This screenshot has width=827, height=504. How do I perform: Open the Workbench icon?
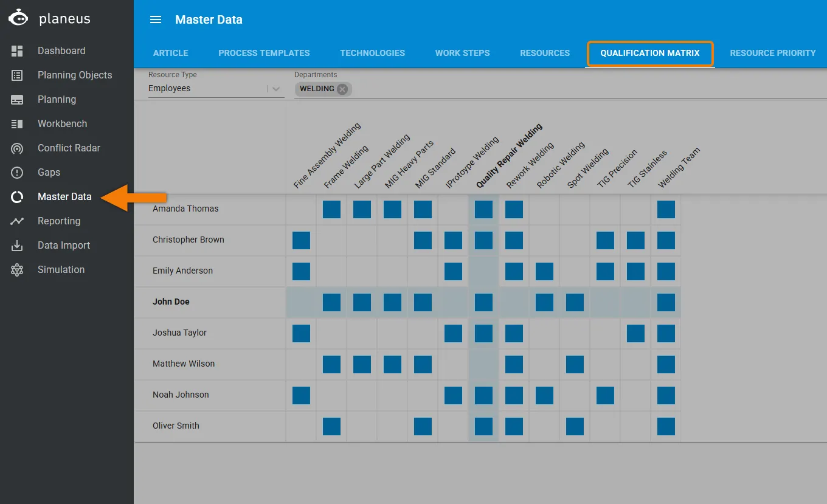pyautogui.click(x=17, y=124)
